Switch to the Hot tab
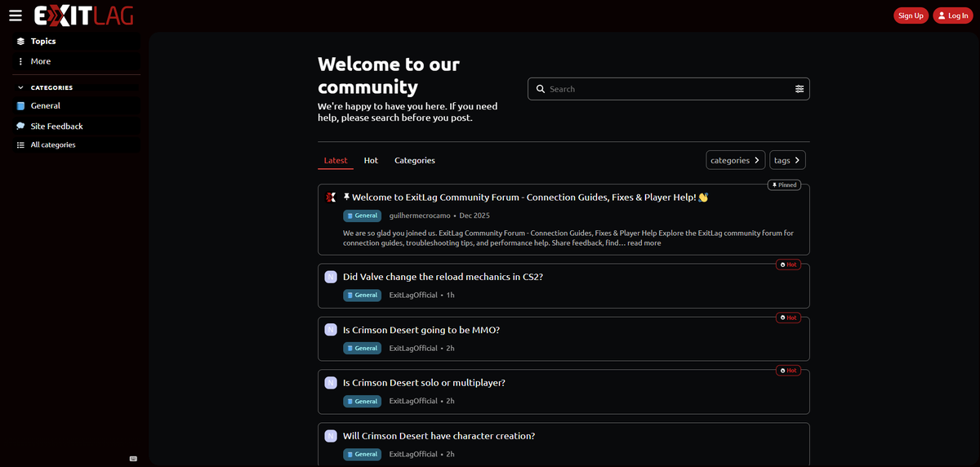980x467 pixels. click(371, 160)
